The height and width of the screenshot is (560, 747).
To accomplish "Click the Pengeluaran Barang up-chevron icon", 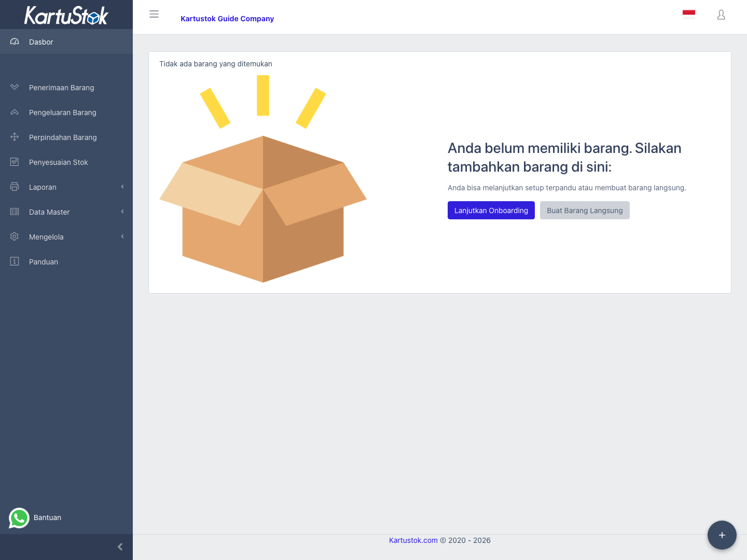I will pyautogui.click(x=15, y=112).
